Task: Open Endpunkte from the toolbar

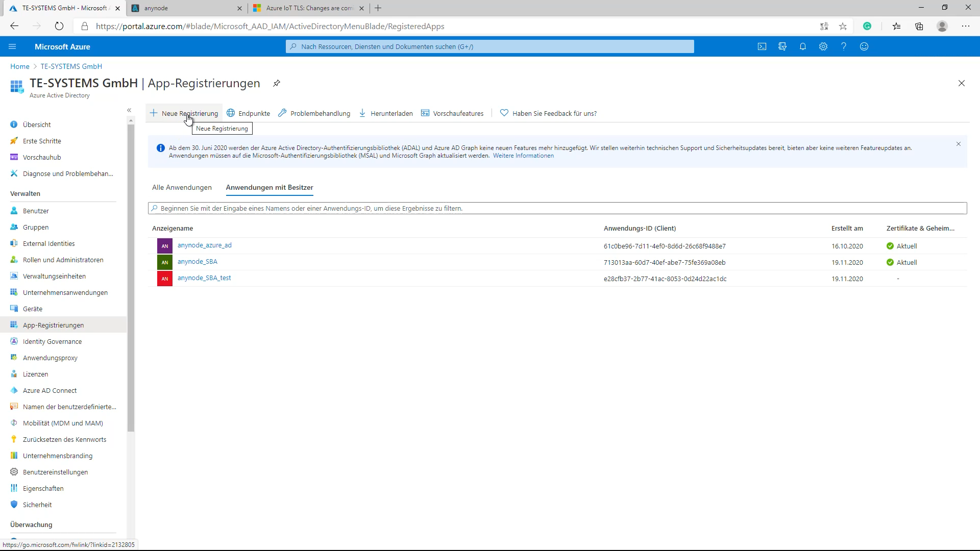Action: pyautogui.click(x=249, y=113)
